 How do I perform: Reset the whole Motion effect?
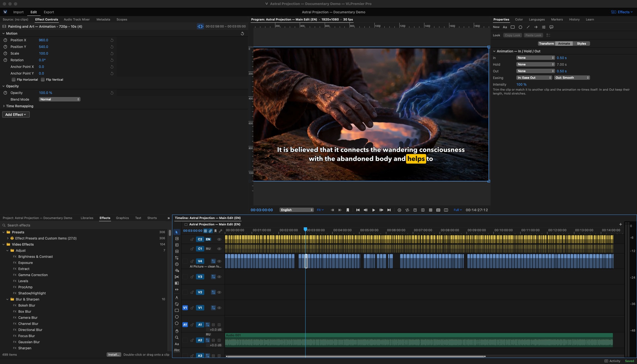(x=242, y=34)
